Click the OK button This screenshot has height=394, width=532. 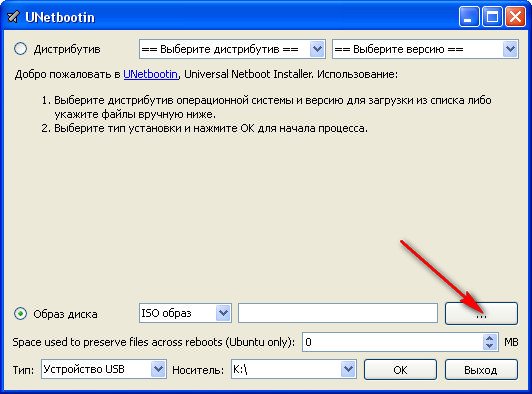[400, 370]
